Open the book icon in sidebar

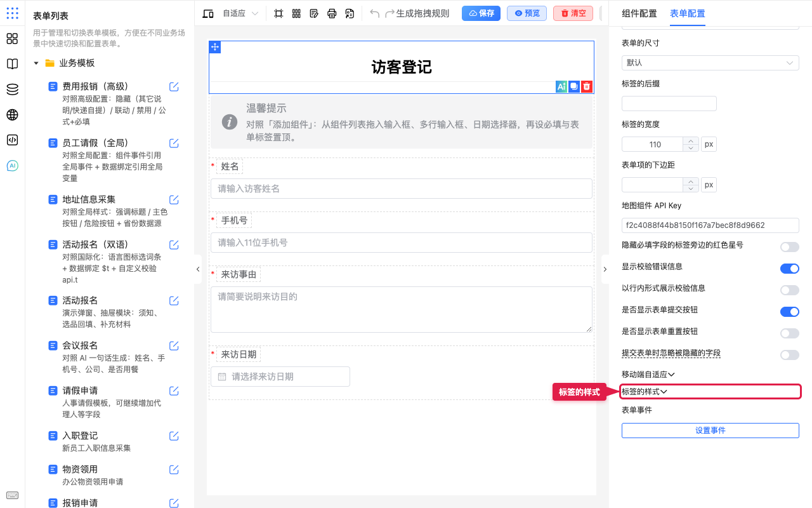click(x=12, y=64)
